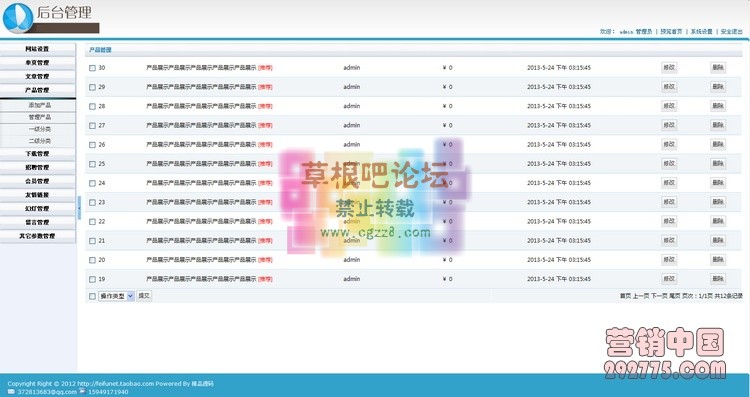Click 修改 for product 25
The width and height of the screenshot is (750, 397).
click(x=669, y=164)
